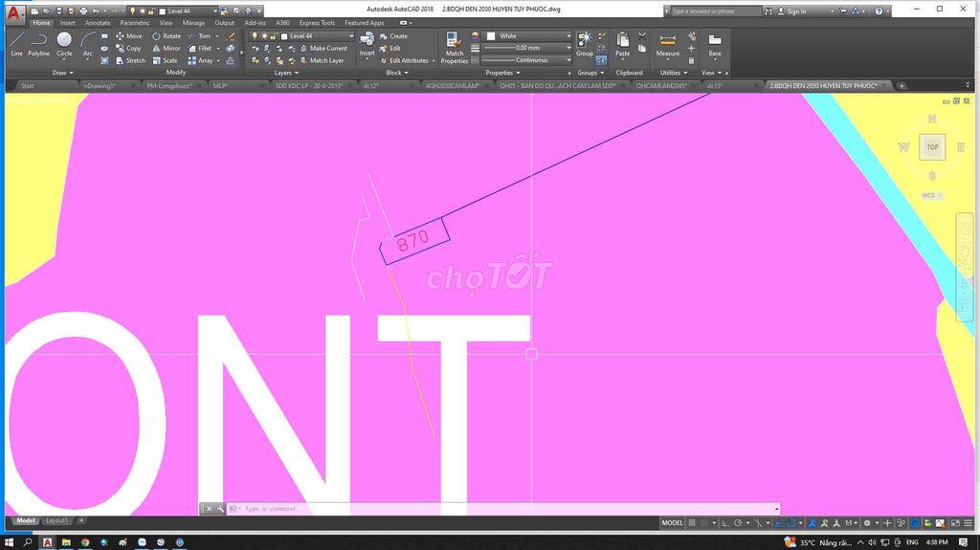Viewport: 980px width, 550px height.
Task: Click the Array tool
Action: coord(201,60)
